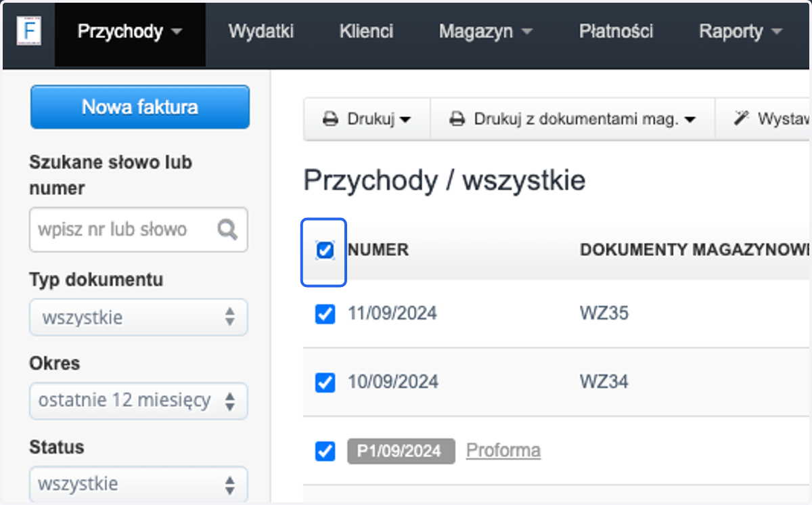The height and width of the screenshot is (505, 812).
Task: Click the printer icon on the Drukuj button
Action: coord(330,120)
